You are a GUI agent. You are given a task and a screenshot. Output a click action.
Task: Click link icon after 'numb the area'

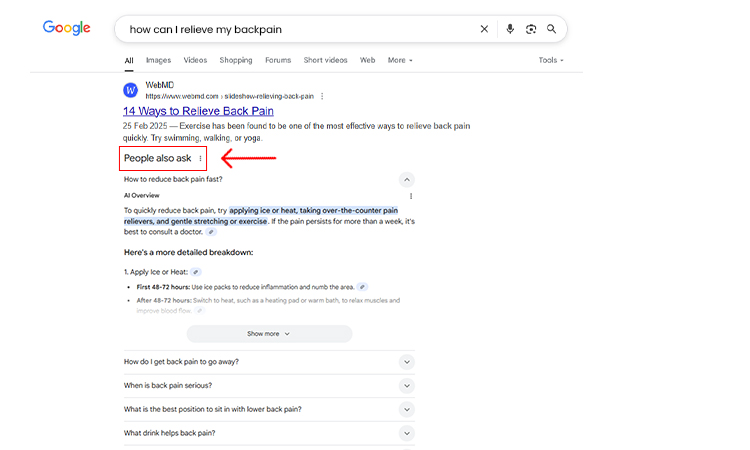click(363, 287)
